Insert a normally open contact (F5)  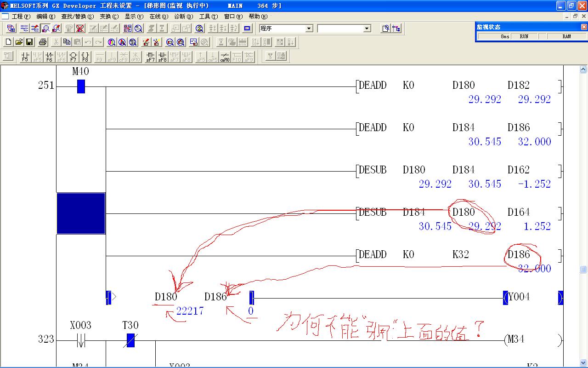coord(25,57)
